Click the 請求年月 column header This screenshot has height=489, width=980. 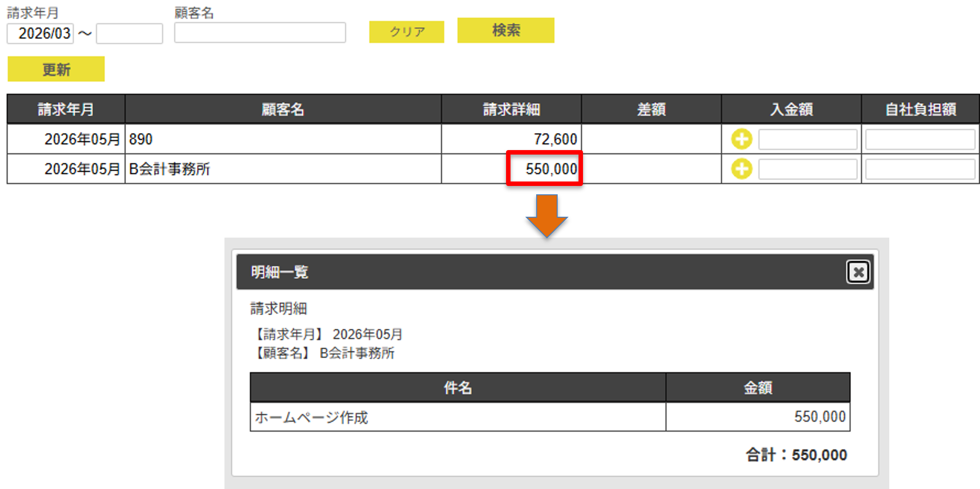click(x=66, y=109)
